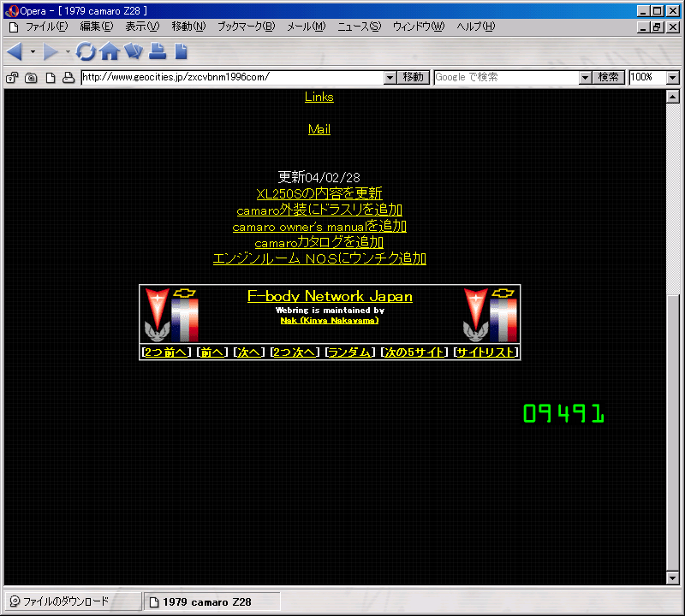Open the XL250Sの内容を更新 link

coord(319,193)
